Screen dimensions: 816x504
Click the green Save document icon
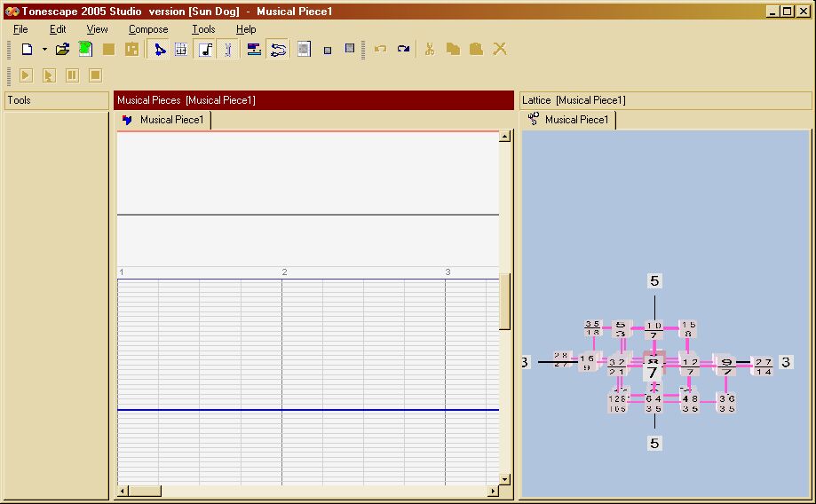click(x=85, y=50)
